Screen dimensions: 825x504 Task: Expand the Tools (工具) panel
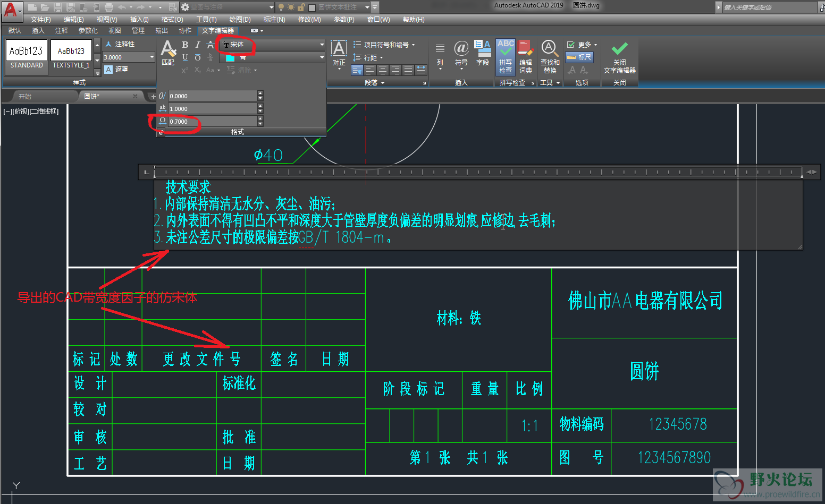[x=550, y=83]
